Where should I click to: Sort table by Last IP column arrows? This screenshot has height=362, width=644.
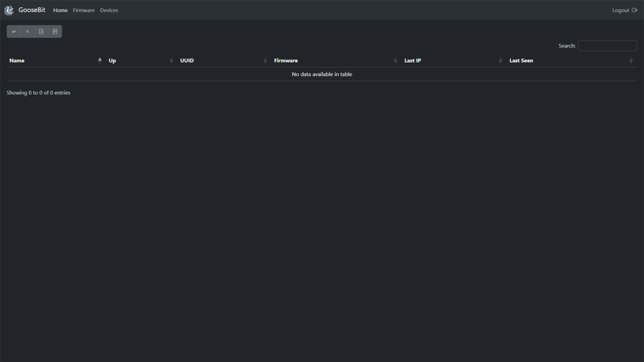[x=501, y=60]
